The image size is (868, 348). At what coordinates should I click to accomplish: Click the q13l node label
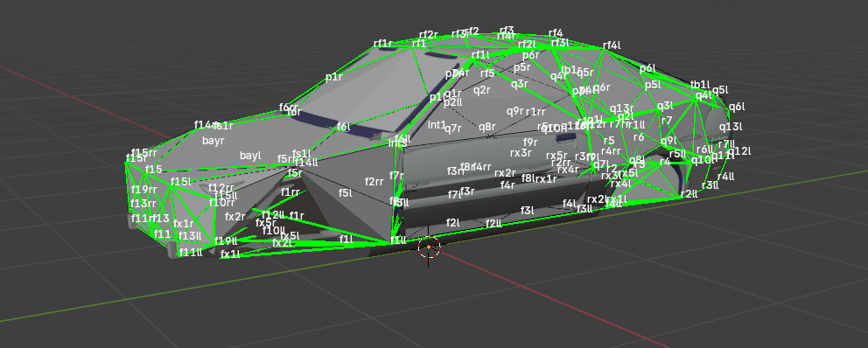(731, 127)
